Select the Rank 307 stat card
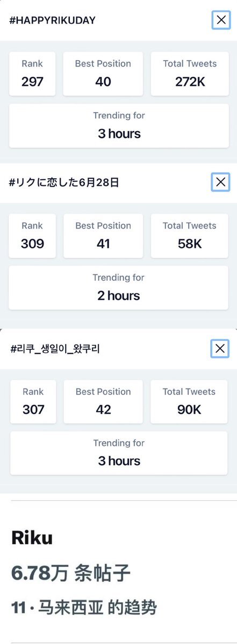The width and height of the screenshot is (237, 644). coord(33,402)
